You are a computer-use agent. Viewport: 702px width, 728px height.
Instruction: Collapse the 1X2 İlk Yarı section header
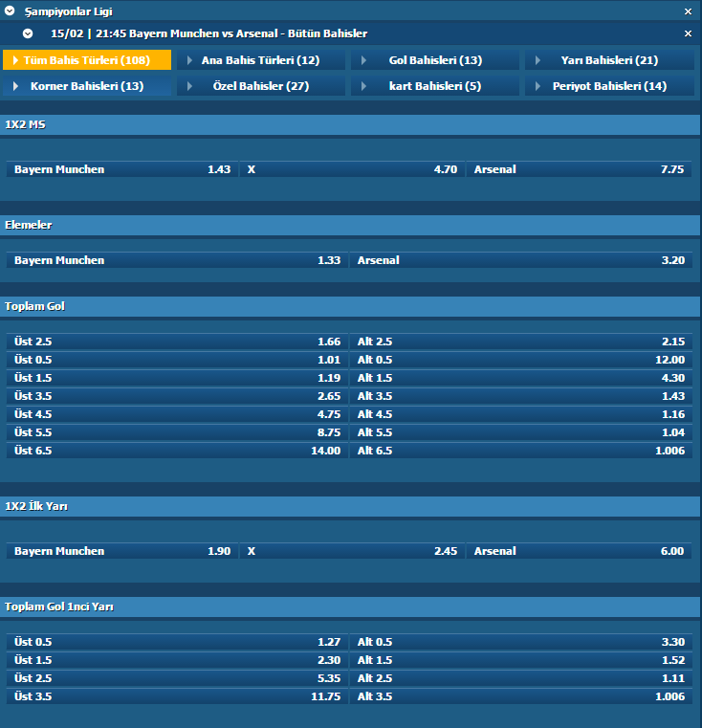[x=350, y=506]
